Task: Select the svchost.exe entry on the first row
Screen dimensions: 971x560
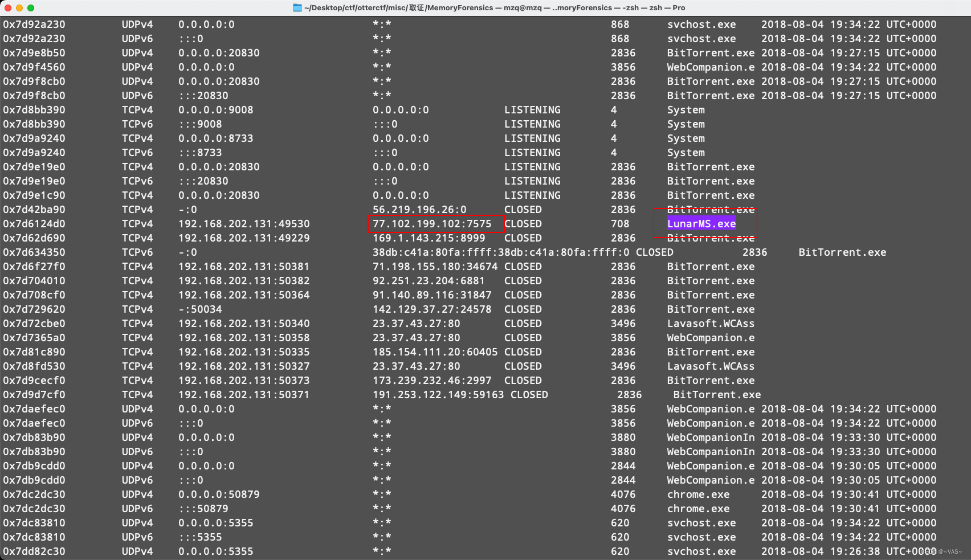Action: pos(702,24)
